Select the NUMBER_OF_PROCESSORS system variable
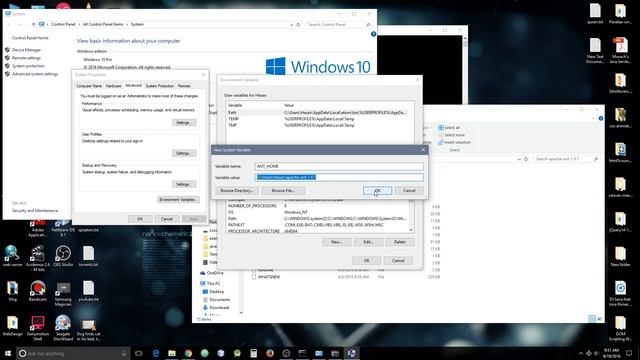Screen dimensions: 640x360 pyautogui.click(x=317, y=206)
